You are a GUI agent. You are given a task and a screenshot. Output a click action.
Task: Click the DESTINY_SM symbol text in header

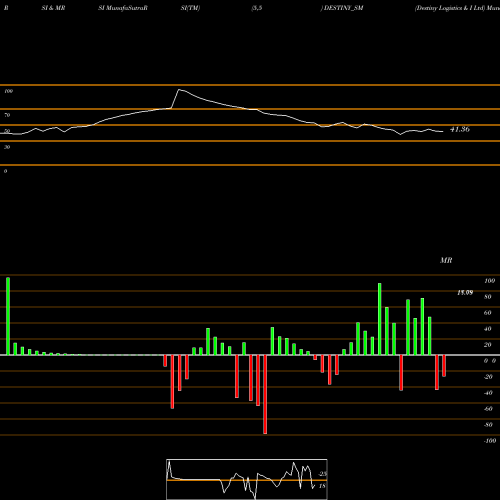(343, 8)
